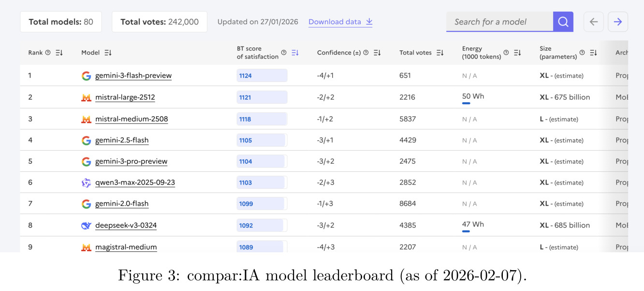
Task: Click the 1124 score bar for gemini-3-flash-preview
Action: [262, 76]
